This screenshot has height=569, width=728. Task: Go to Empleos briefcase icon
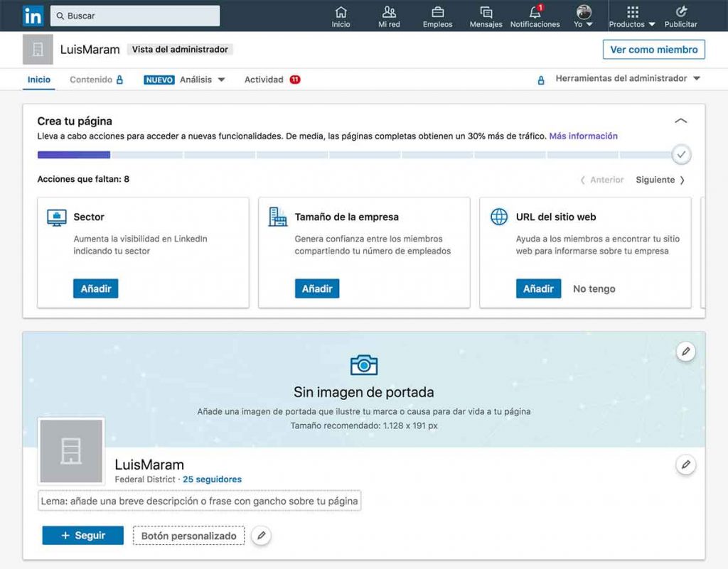click(x=437, y=13)
